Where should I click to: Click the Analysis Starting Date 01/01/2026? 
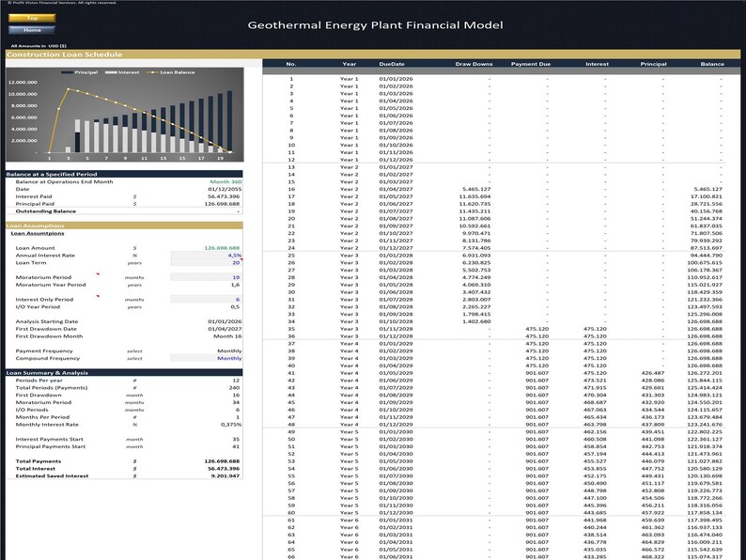pos(225,321)
